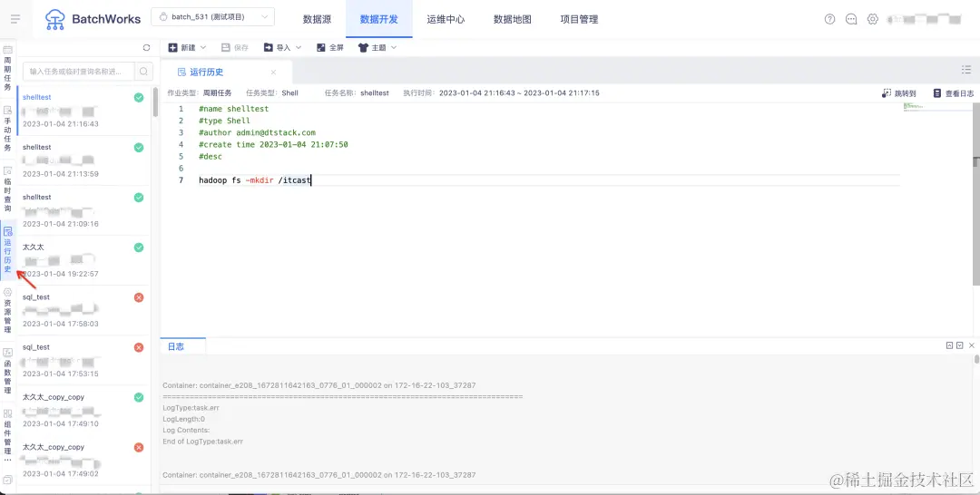This screenshot has height=495, width=980.
Task: Click the magnifier search button
Action: point(143,71)
